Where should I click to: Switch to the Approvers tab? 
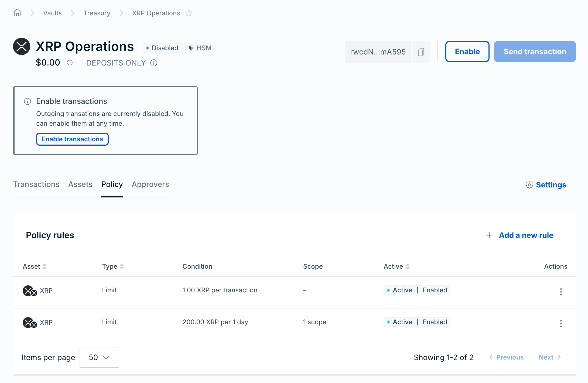pos(150,184)
